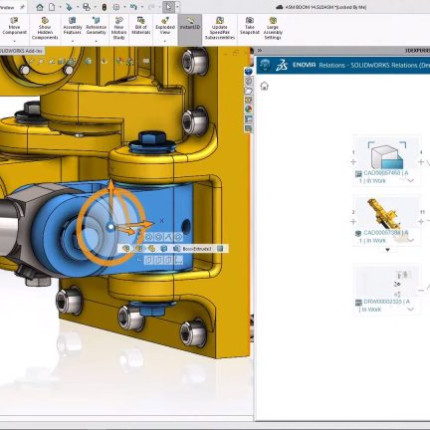
Task: Expand the Assembly Features dropdown arrow
Action: pyautogui.click(x=72, y=41)
